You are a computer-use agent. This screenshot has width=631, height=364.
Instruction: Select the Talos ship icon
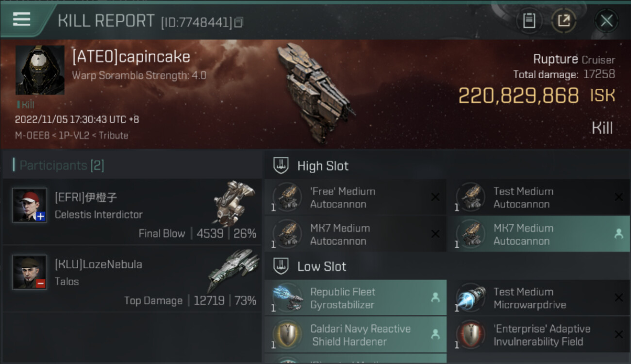[234, 270]
